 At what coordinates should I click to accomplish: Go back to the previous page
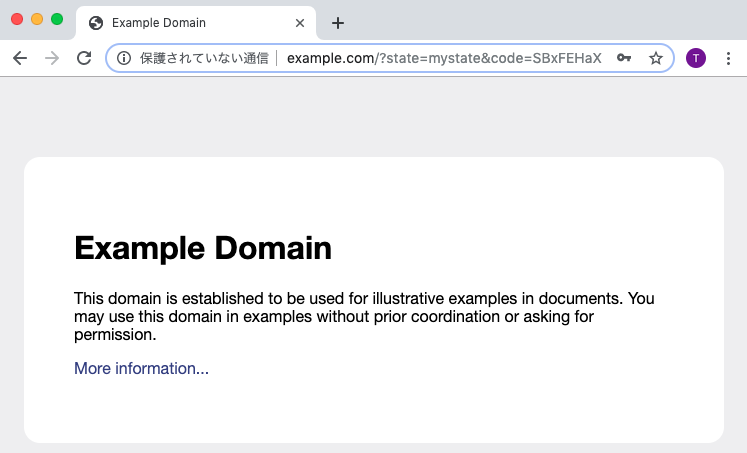click(20, 59)
